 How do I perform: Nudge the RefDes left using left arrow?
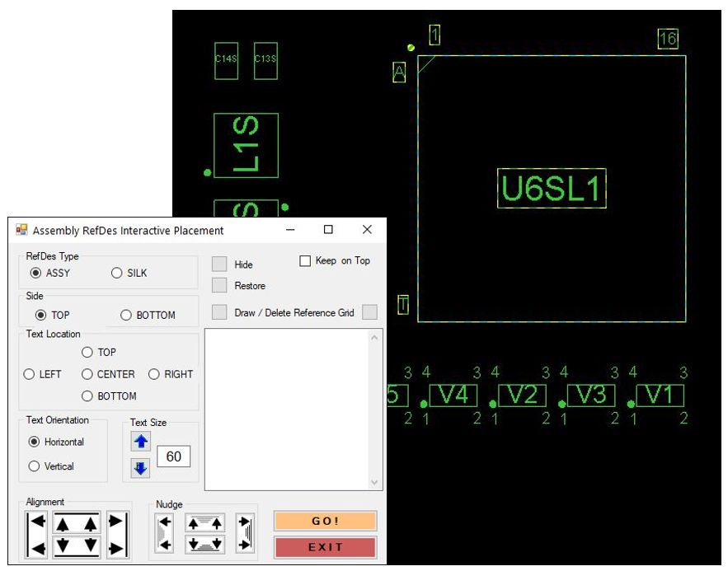click(x=165, y=533)
